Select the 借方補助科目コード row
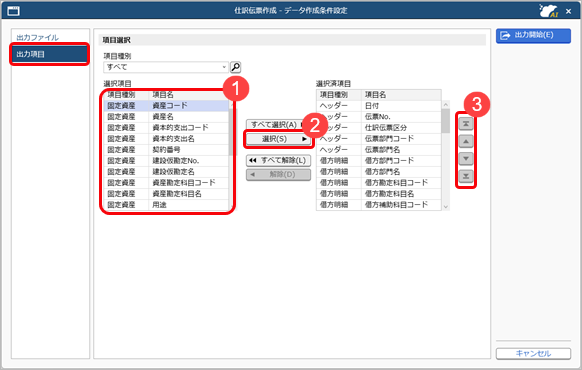The width and height of the screenshot is (582, 370). (x=379, y=205)
